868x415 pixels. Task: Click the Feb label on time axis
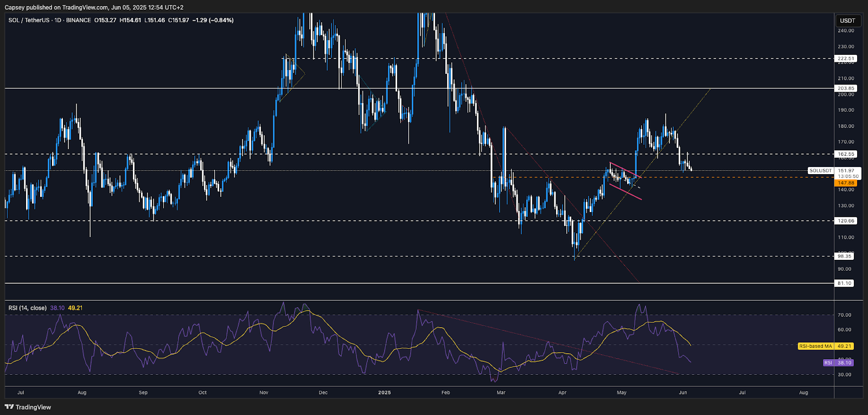[446, 392]
